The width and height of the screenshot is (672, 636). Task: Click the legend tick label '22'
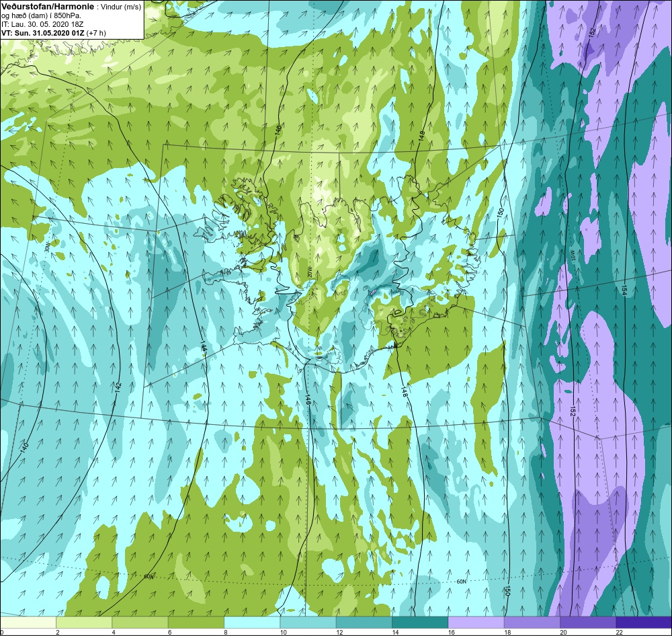[x=620, y=631]
